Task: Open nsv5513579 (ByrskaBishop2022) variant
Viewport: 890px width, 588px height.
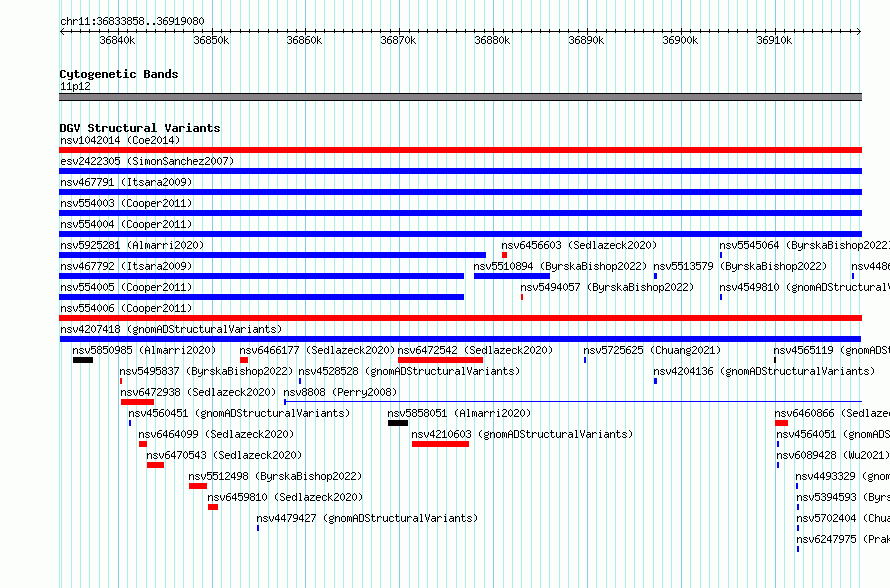Action: (740, 266)
